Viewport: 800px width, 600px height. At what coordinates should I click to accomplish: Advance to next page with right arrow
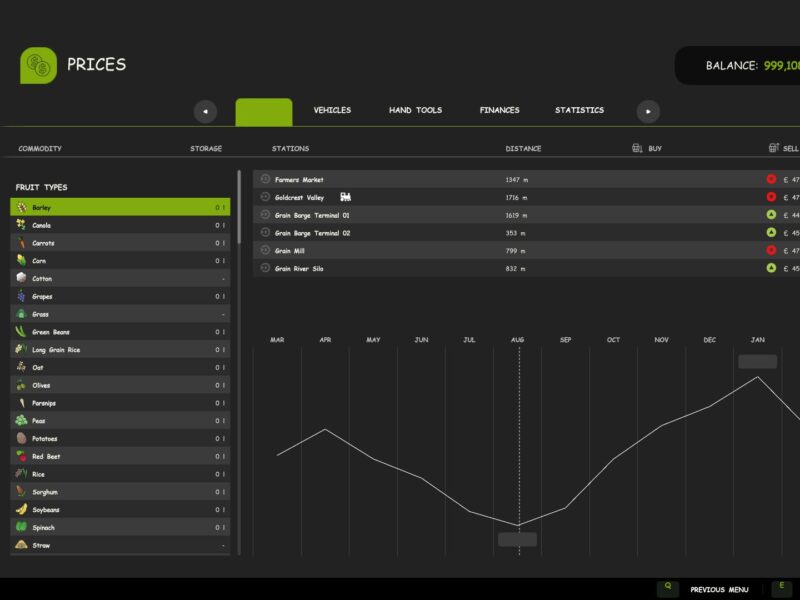648,111
